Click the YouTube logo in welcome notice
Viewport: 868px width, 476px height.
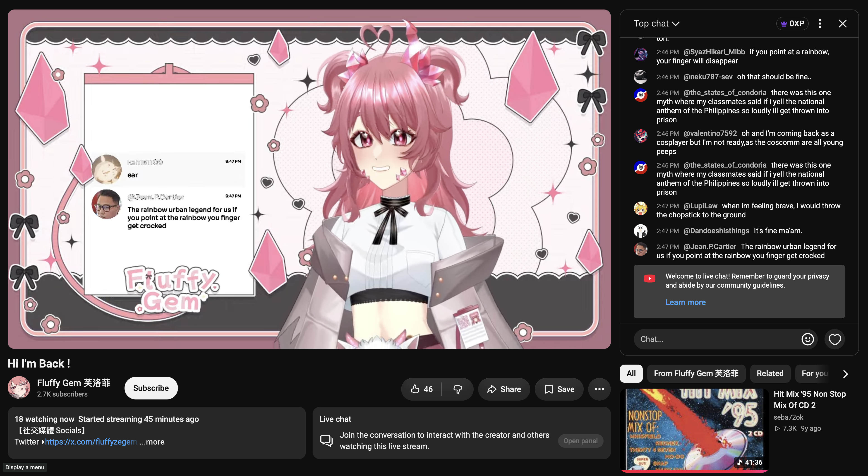(649, 279)
